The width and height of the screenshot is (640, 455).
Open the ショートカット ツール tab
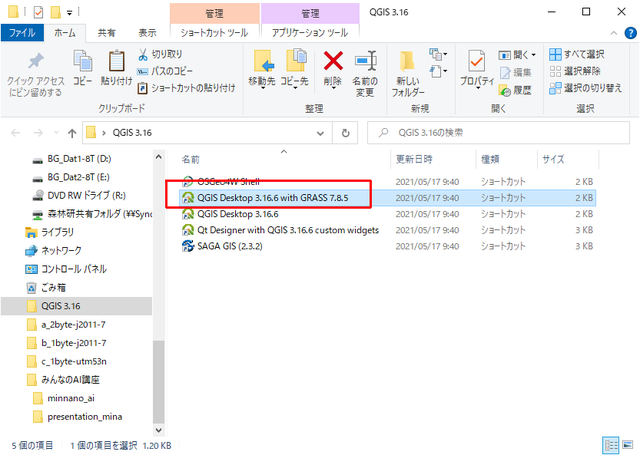[x=214, y=33]
